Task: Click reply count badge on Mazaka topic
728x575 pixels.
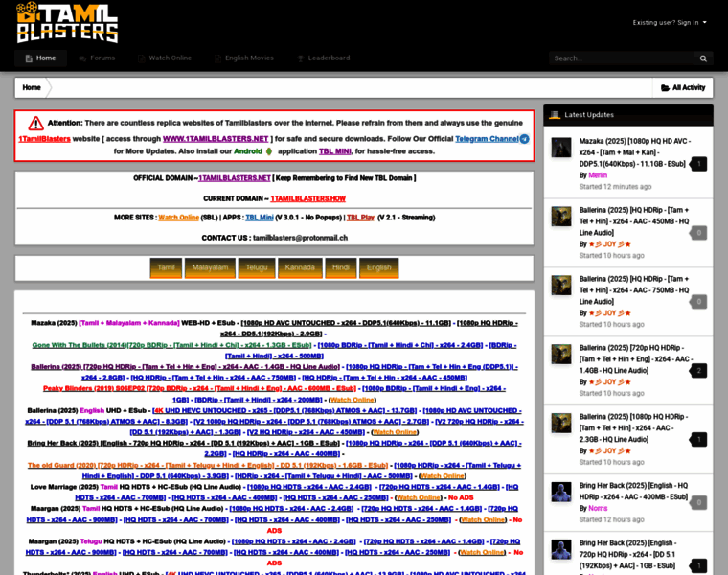Action: 698,164
